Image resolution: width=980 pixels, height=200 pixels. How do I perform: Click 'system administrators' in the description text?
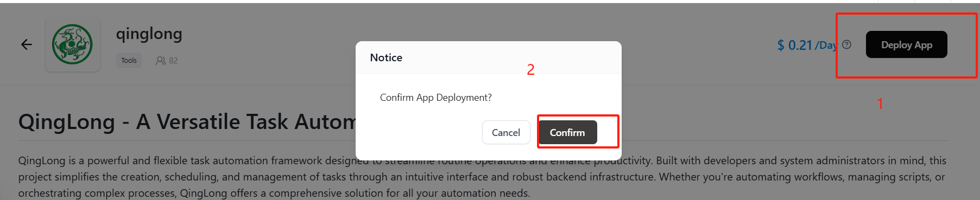pos(833,160)
